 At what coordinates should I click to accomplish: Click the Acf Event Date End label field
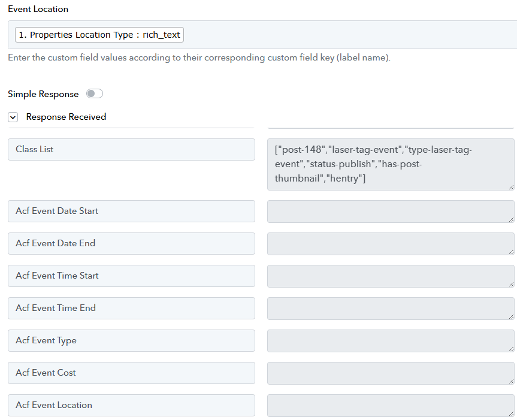[131, 243]
